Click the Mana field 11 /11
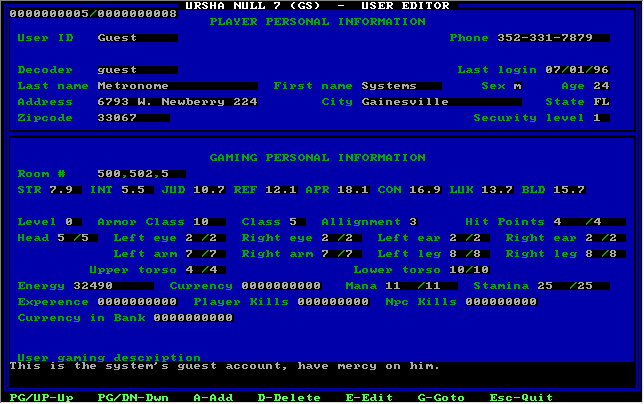Screen dimensions: 644x404 421,286
